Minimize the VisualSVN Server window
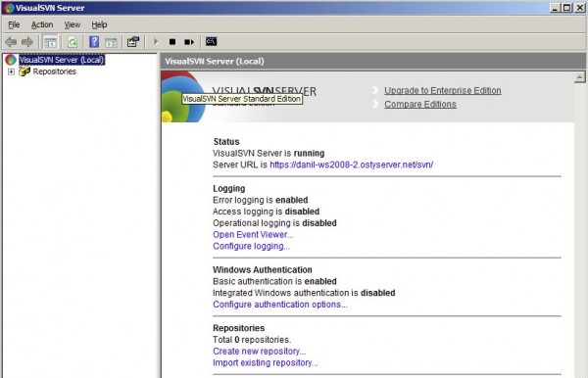 click(555, 8)
